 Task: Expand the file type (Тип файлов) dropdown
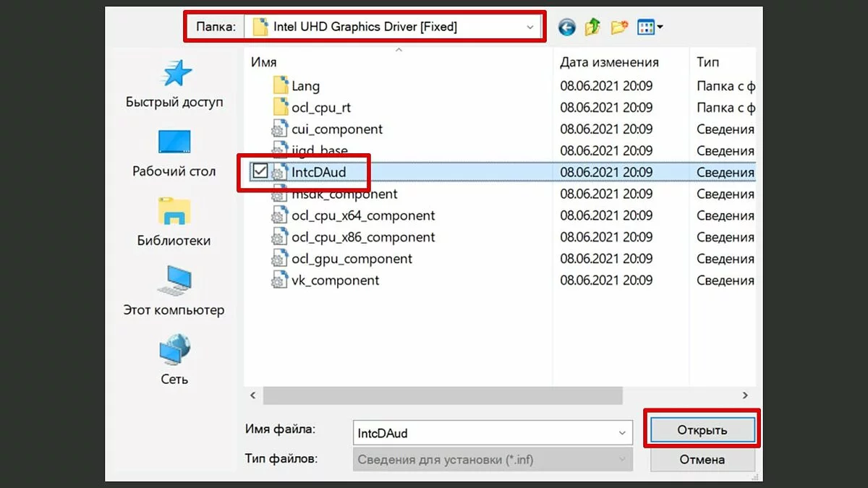[x=623, y=459]
